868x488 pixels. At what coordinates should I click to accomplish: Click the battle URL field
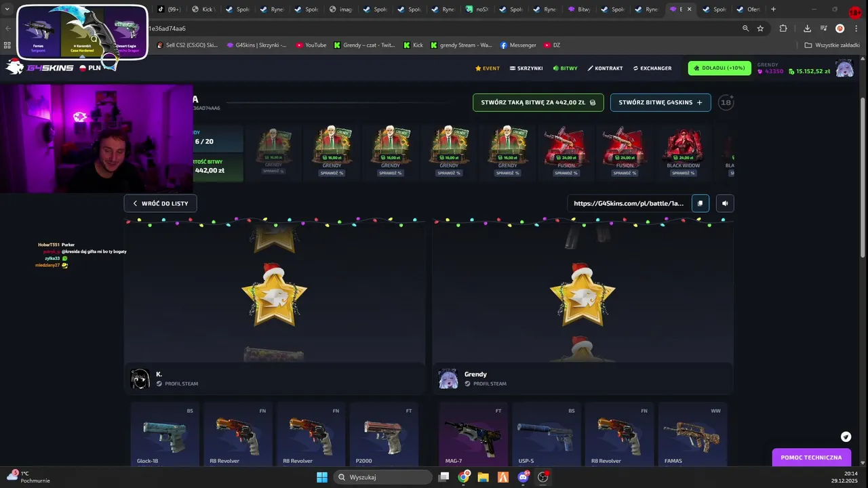pyautogui.click(x=629, y=203)
